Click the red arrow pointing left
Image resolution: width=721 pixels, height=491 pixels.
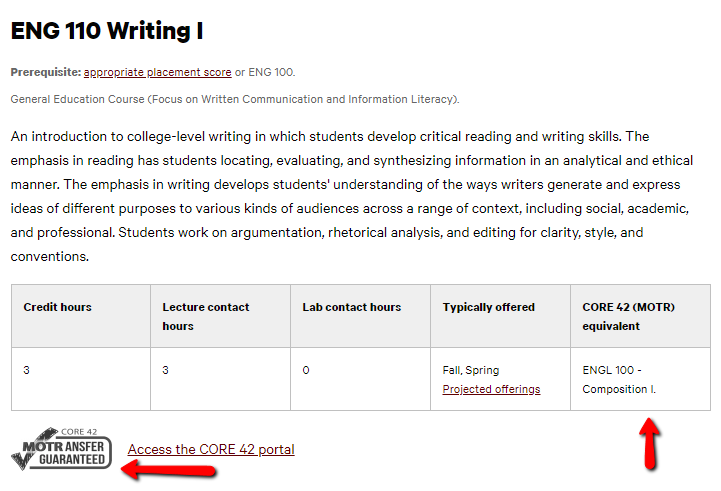[169, 470]
